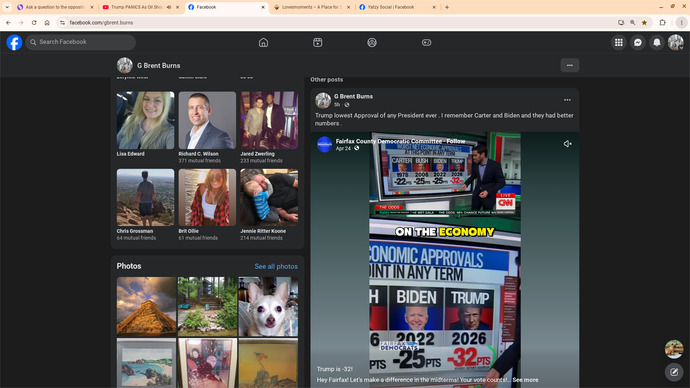
Task: Open a new browser tab
Action: 447,7
